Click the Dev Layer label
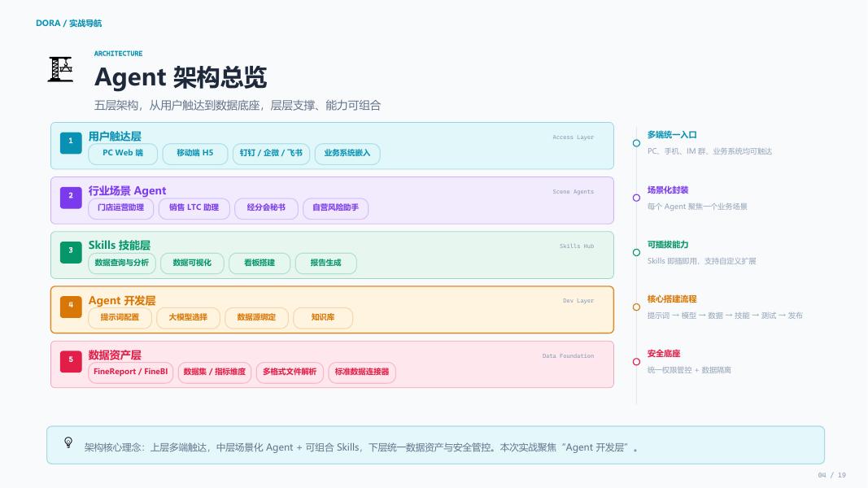The height and width of the screenshot is (488, 868). [x=578, y=301]
